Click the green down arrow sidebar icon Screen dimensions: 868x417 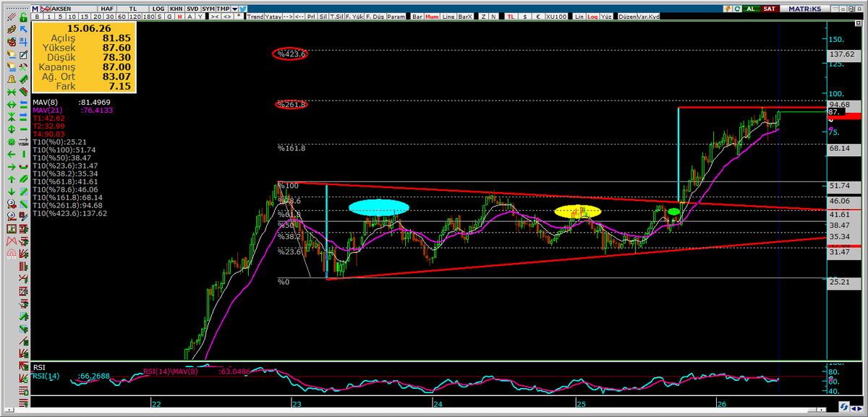(x=12, y=192)
